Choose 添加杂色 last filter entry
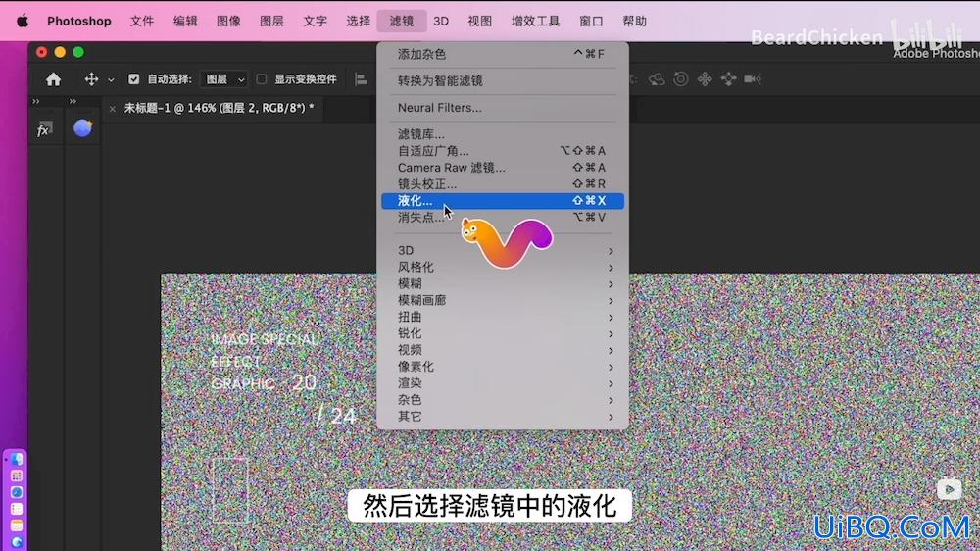This screenshot has width=980, height=551. (503, 54)
